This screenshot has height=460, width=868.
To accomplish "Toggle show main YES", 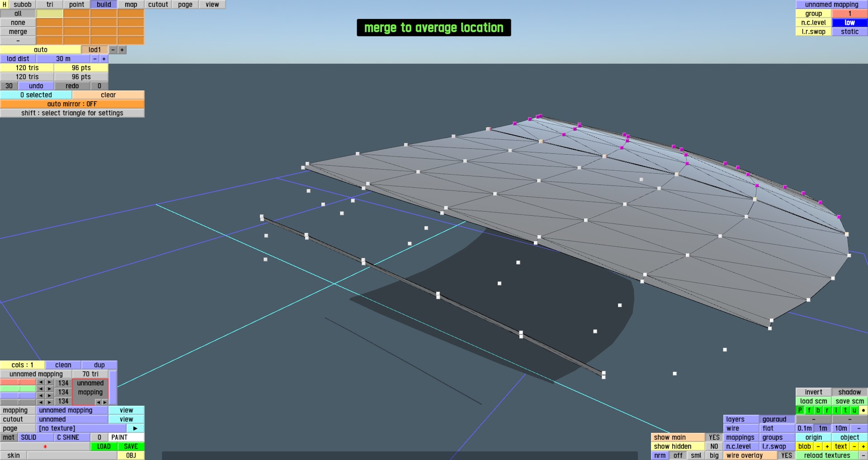I will click(714, 437).
